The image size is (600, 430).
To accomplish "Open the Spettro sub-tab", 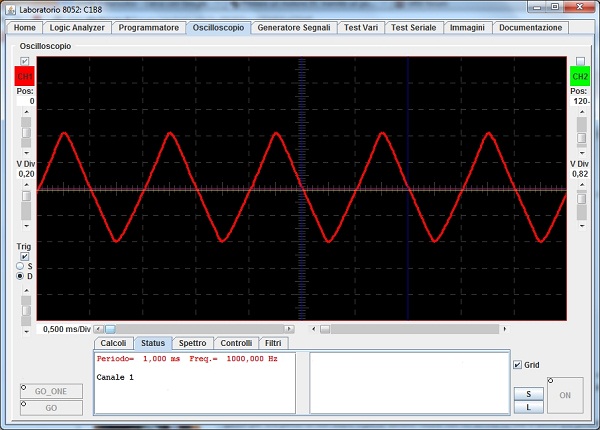I will click(192, 343).
